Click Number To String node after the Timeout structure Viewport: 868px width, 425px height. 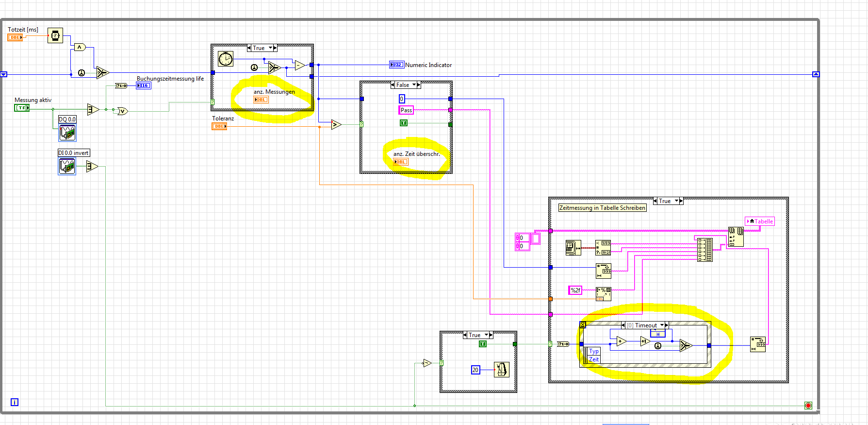(x=758, y=344)
